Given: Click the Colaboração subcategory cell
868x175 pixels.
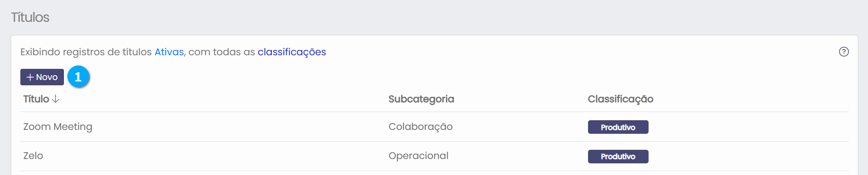Looking at the screenshot, I should coord(420,127).
